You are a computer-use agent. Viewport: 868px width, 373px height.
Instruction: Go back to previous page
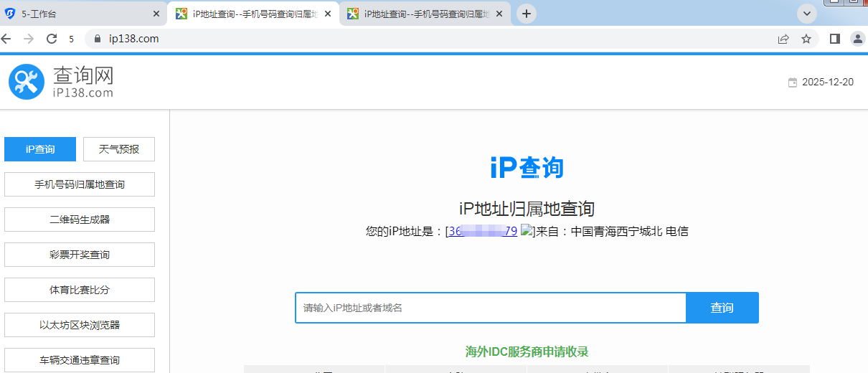[x=6, y=39]
